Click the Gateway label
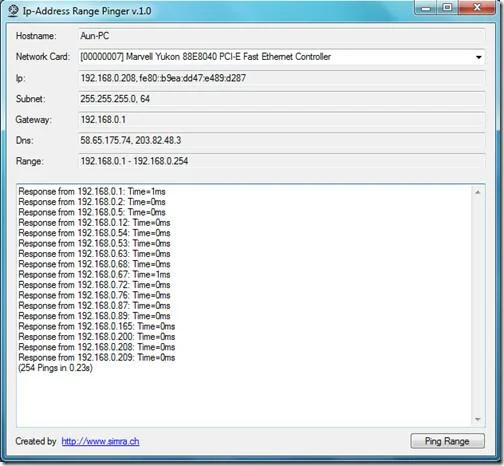Screen dimensions: 504x466 [x=33, y=120]
